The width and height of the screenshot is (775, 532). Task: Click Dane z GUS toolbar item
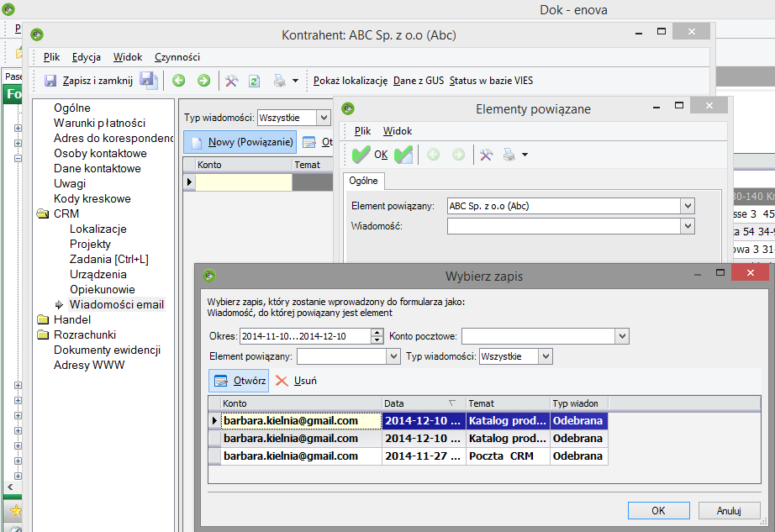[x=419, y=81]
